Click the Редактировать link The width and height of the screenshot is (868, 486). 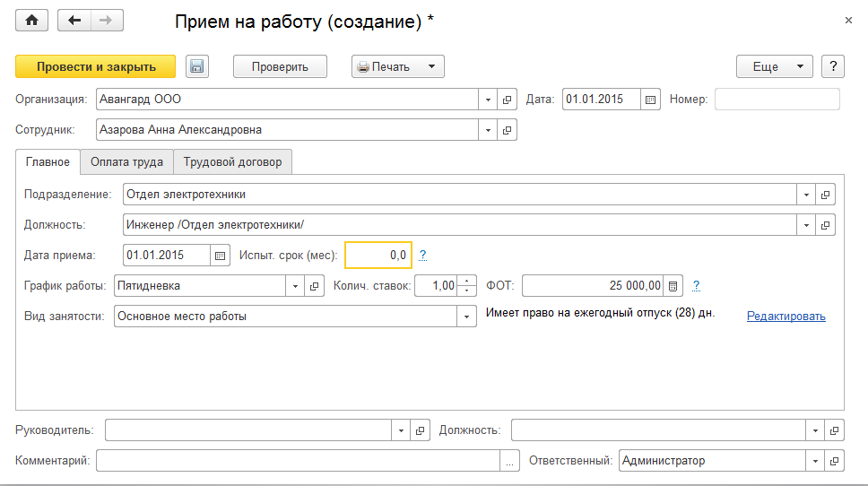pos(786,317)
